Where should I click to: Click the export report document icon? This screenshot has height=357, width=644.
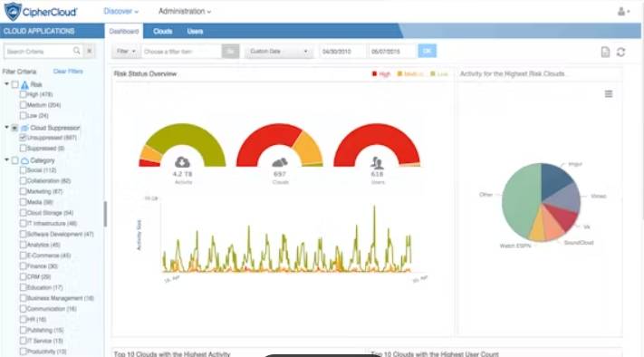[x=605, y=52]
